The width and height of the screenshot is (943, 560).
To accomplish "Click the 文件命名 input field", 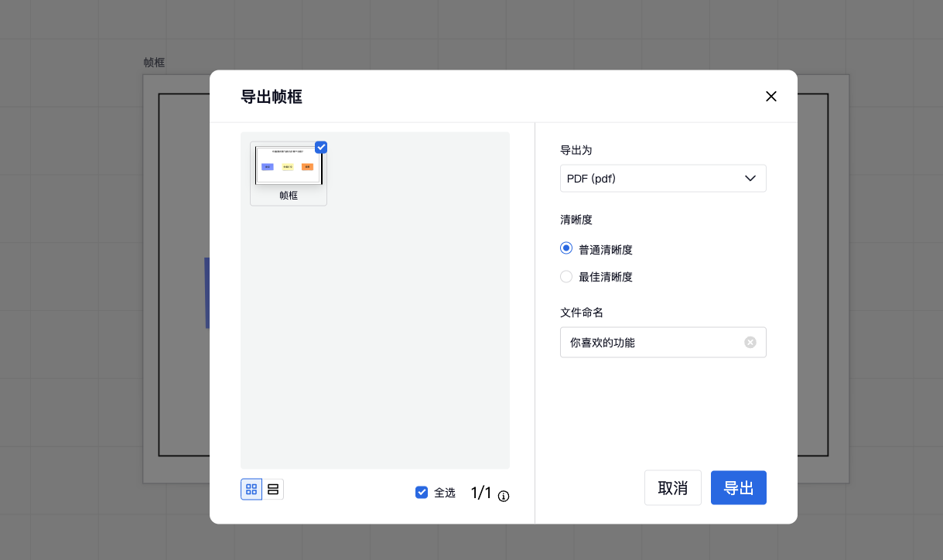I will coord(663,342).
